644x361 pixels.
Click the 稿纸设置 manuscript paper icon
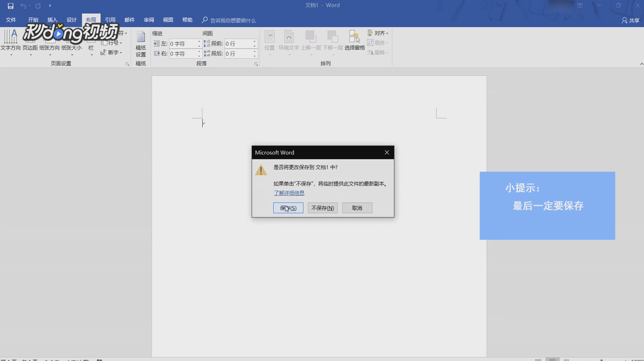(x=141, y=43)
